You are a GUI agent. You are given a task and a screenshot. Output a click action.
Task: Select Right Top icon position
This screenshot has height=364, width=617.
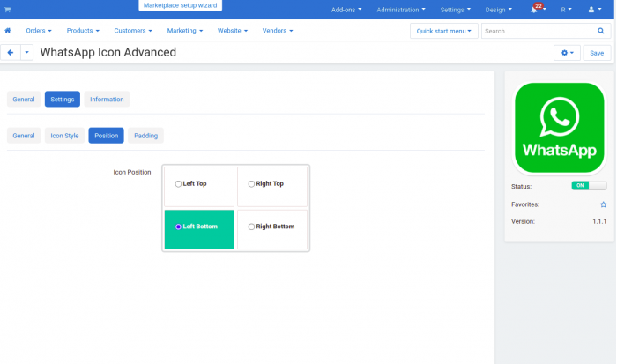[x=251, y=184]
